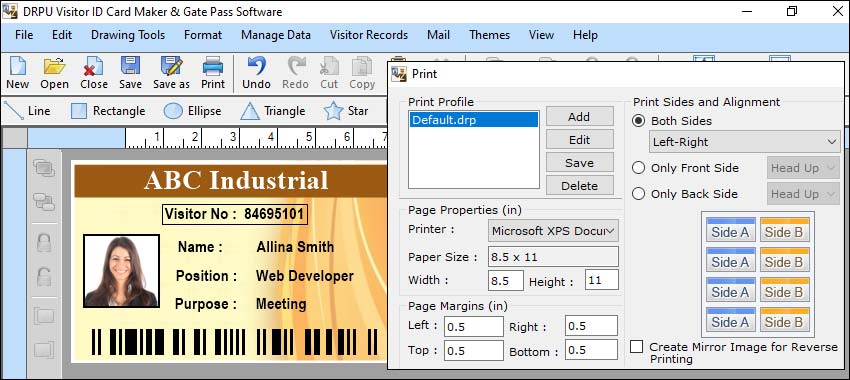Viewport: 850px width, 380px height.
Task: Click the Copy toolbar icon
Action: coord(362,72)
